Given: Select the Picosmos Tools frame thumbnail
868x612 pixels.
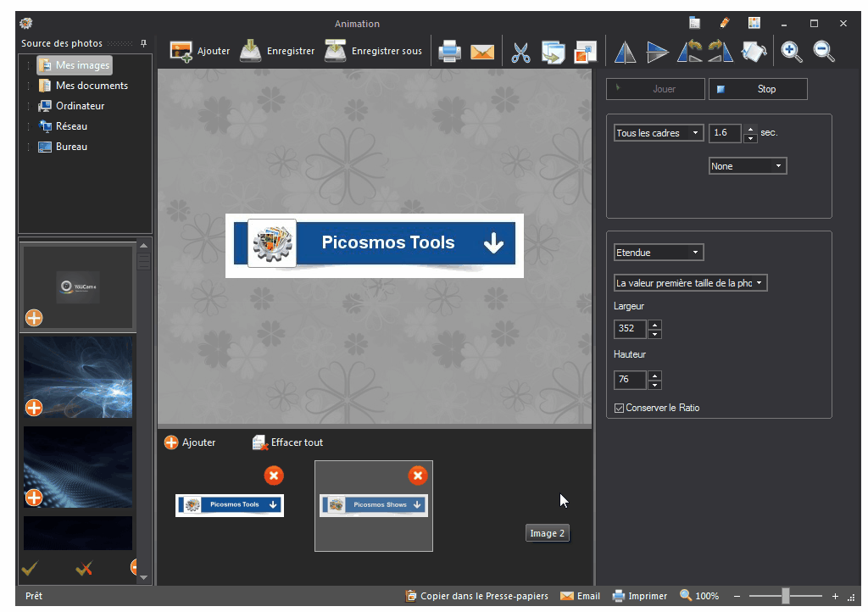Looking at the screenshot, I should (x=230, y=505).
